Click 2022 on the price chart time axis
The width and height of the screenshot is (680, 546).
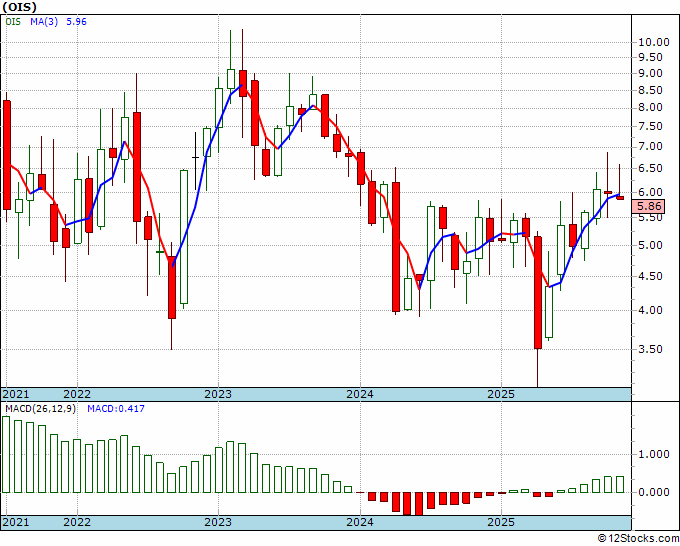tap(77, 395)
